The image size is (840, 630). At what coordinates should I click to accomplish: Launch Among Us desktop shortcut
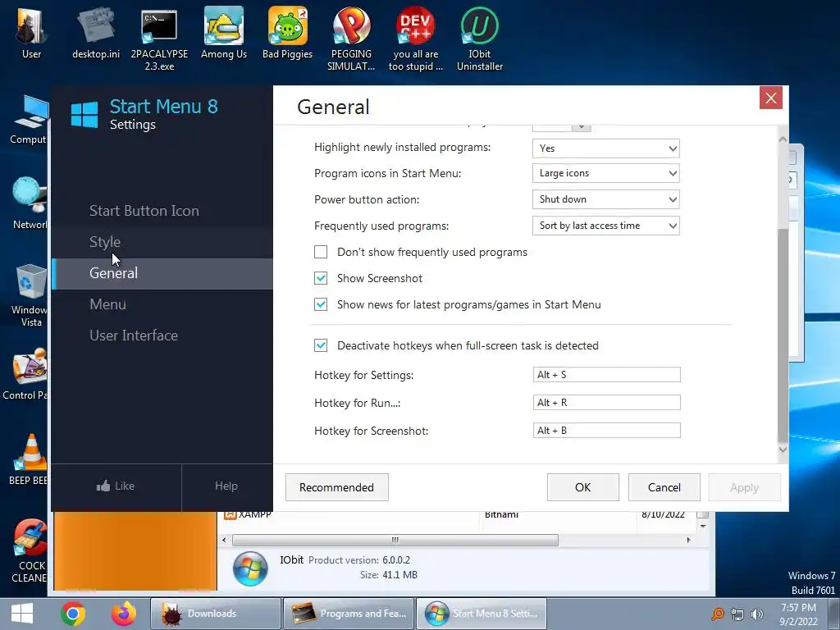click(223, 33)
